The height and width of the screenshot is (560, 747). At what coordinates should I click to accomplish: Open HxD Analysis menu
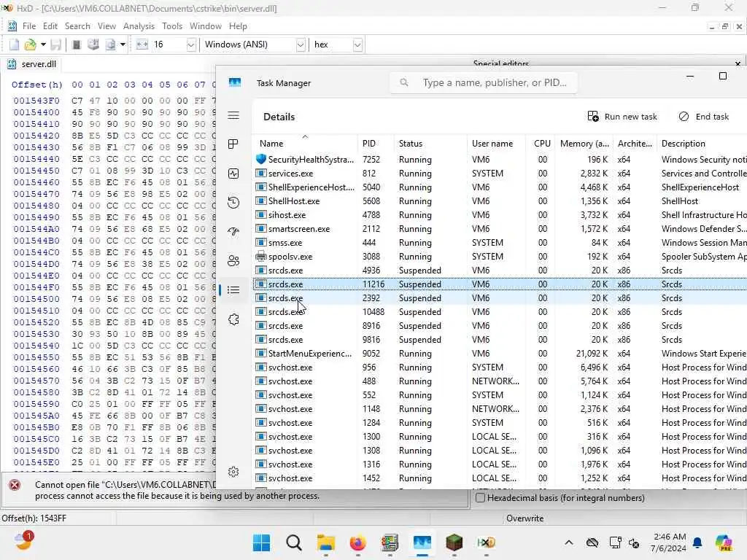(139, 26)
